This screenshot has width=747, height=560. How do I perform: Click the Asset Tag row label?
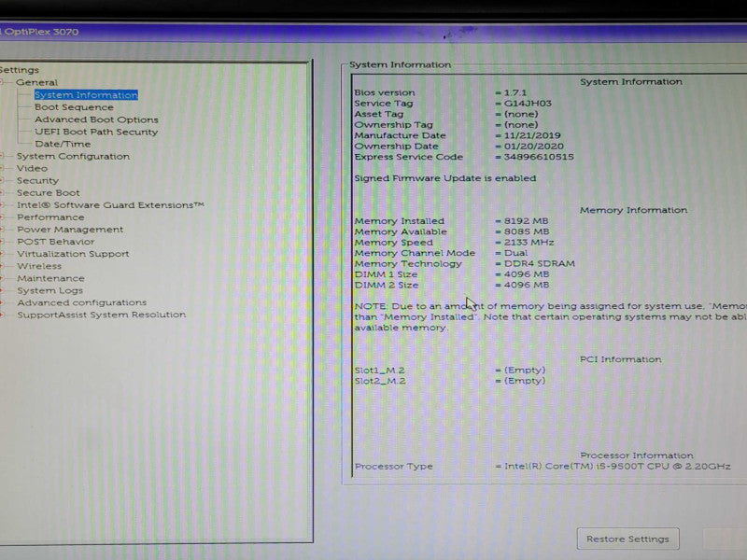(x=379, y=114)
